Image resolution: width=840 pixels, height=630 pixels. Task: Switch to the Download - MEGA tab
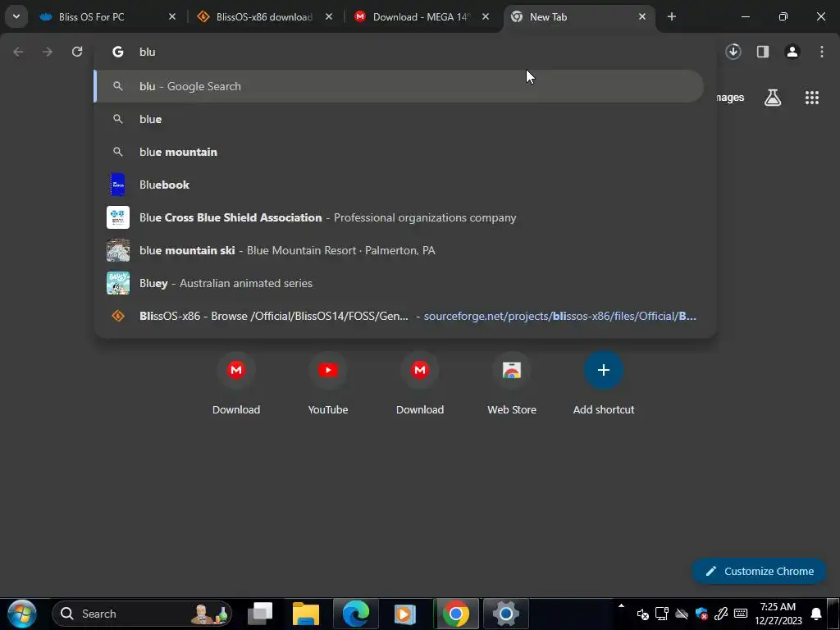click(x=422, y=16)
